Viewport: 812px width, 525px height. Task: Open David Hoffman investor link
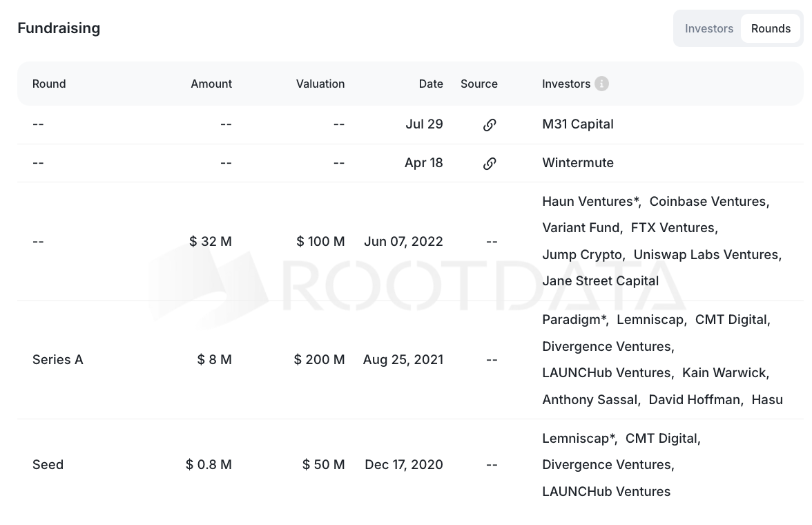tap(695, 399)
